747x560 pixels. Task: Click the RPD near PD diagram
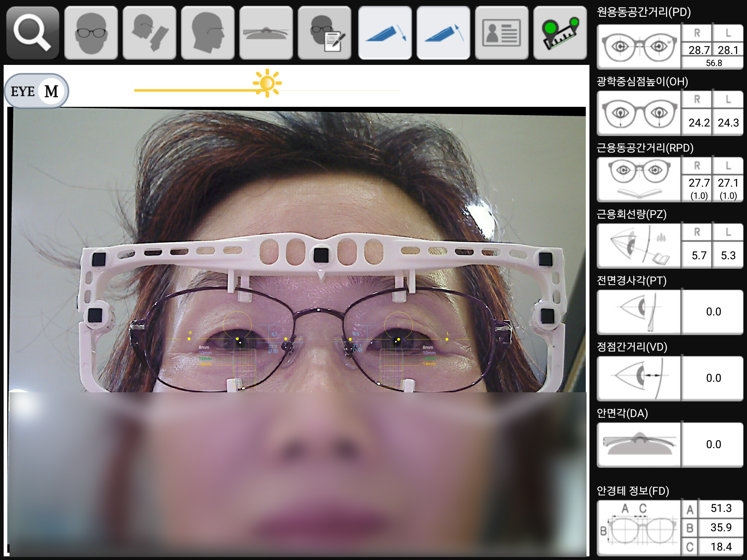tap(639, 179)
